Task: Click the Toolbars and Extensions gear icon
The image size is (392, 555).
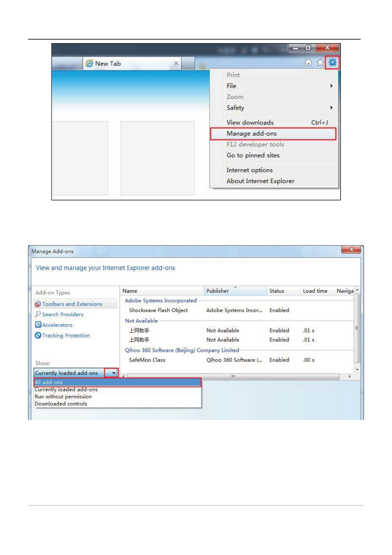Action: click(38, 304)
